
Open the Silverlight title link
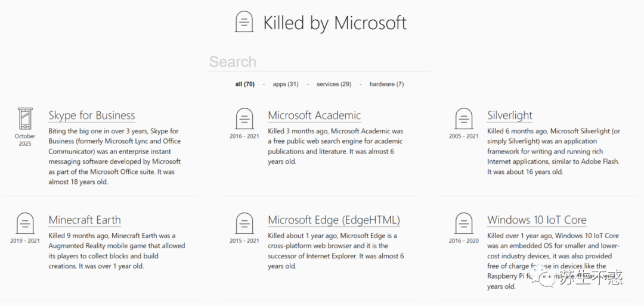click(x=510, y=115)
